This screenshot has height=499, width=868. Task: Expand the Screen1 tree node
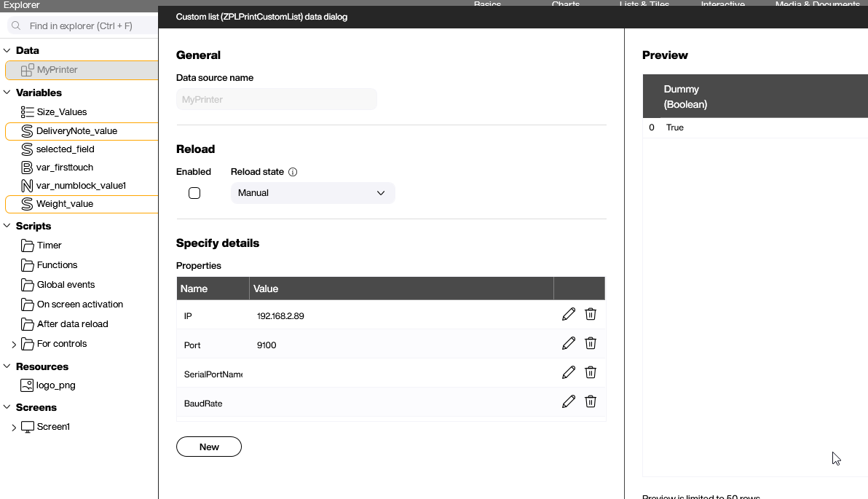(14, 428)
